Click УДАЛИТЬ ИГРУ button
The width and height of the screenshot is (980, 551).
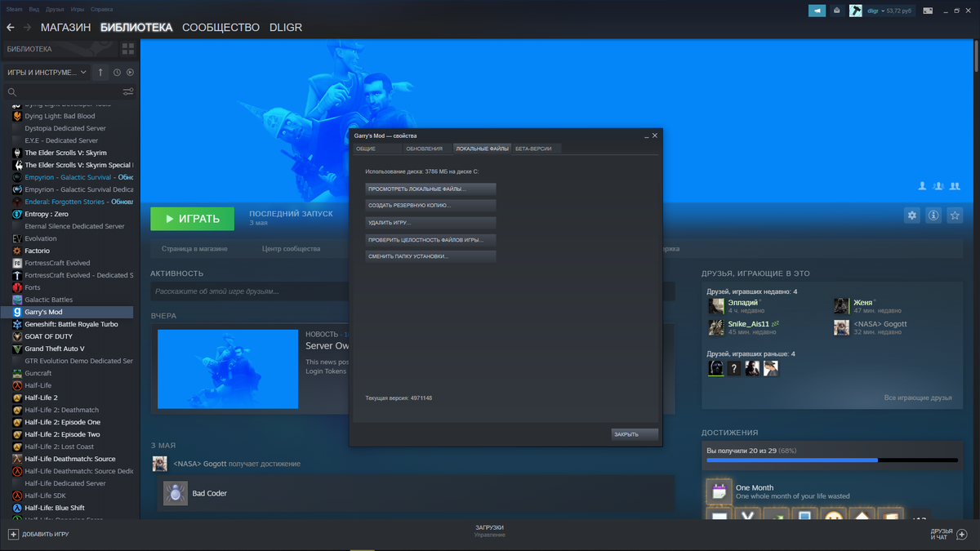(430, 223)
